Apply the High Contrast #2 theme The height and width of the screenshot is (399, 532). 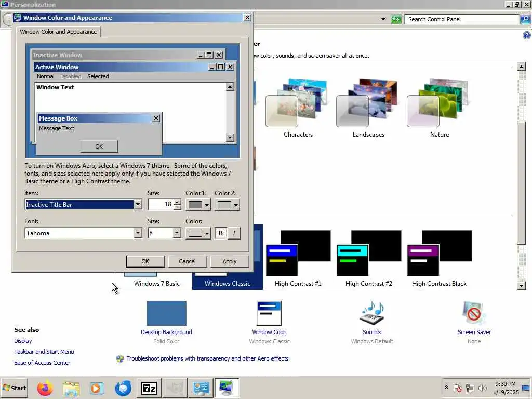point(368,259)
